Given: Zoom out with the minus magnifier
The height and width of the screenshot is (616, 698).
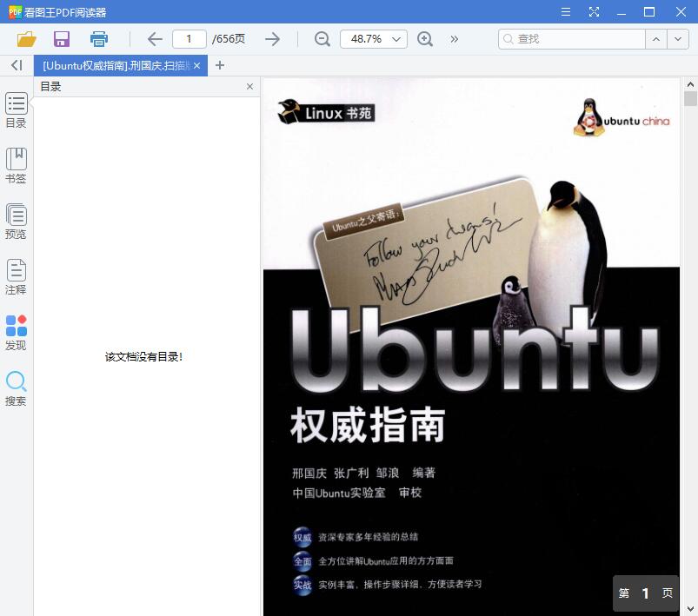Looking at the screenshot, I should click(322, 39).
